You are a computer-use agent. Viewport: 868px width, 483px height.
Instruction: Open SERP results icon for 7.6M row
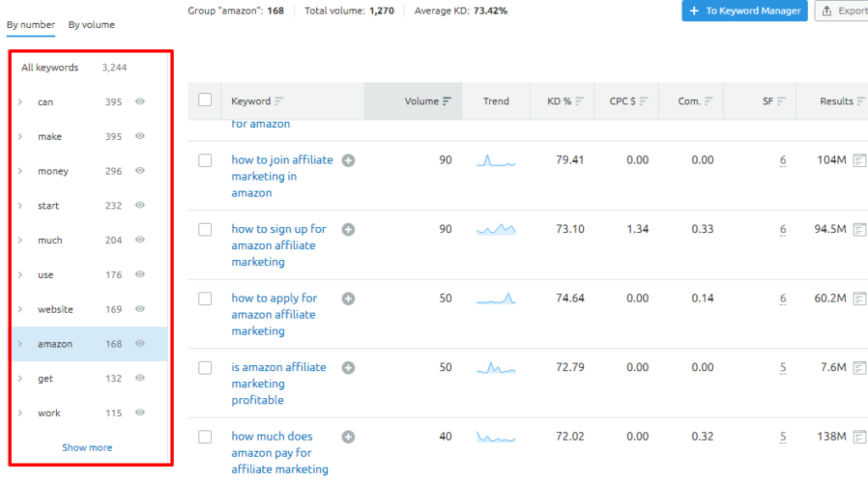click(860, 368)
